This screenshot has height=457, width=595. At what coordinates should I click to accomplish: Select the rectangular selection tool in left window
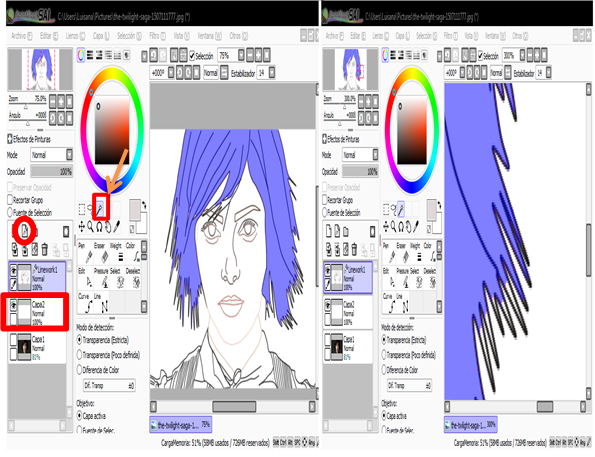click(82, 209)
